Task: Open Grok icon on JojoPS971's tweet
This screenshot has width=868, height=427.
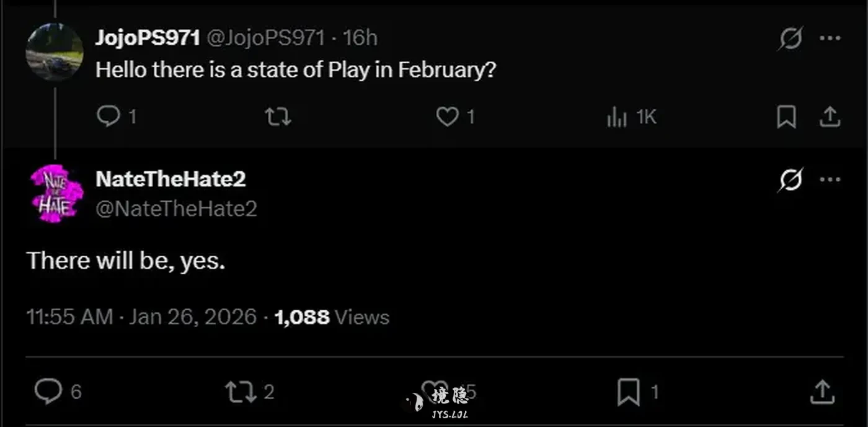Action: coord(791,38)
